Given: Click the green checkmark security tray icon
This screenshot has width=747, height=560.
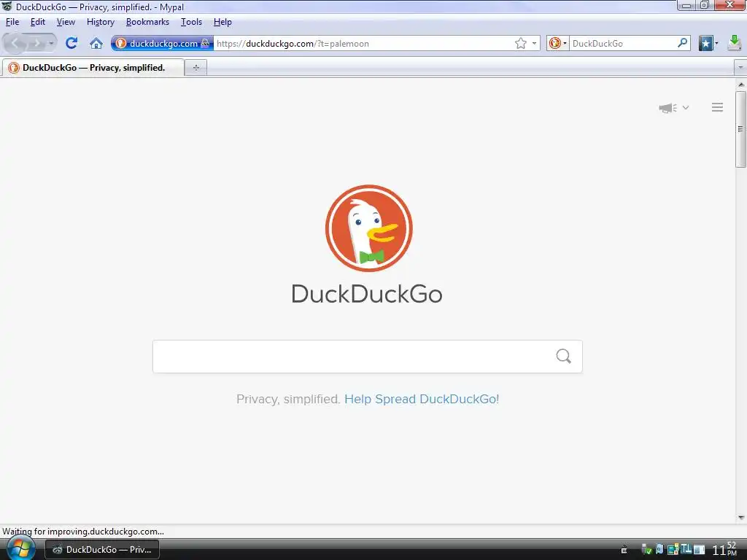Looking at the screenshot, I should [x=646, y=550].
